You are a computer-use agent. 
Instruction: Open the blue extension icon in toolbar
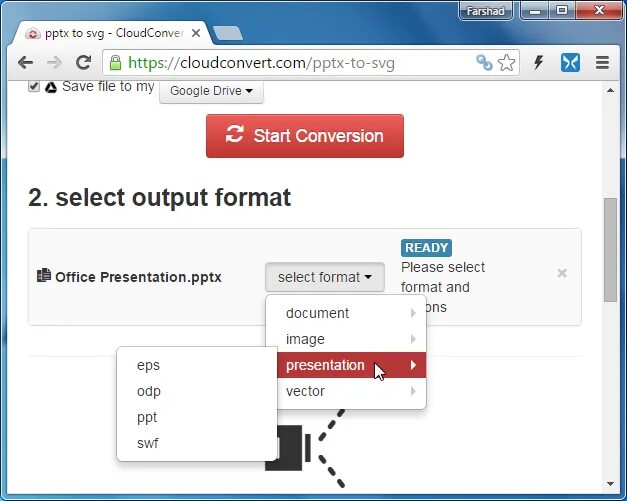click(x=570, y=63)
